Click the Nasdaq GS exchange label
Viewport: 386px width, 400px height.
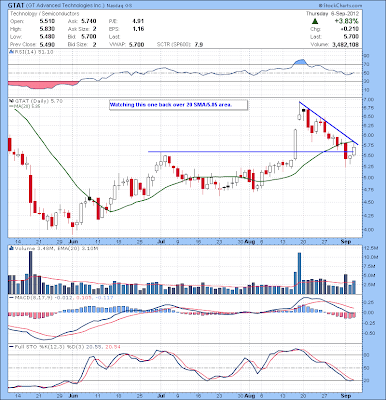click(x=119, y=6)
